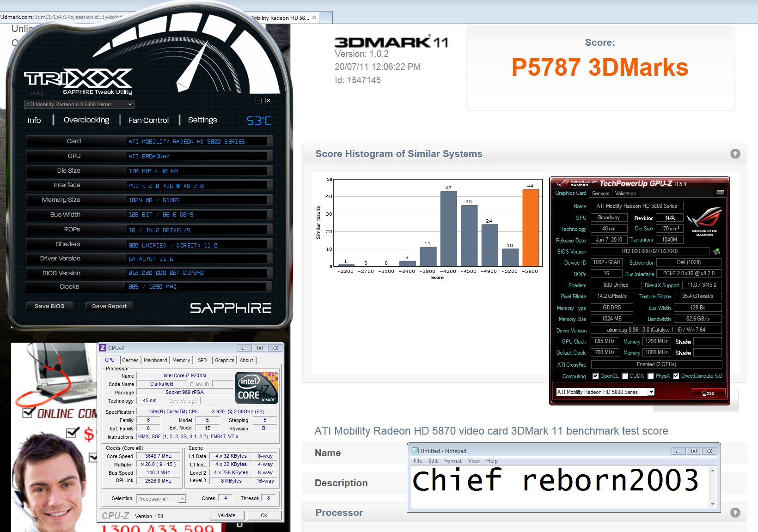The height and width of the screenshot is (532, 758).
Task: Open the GPU-Z graphics card selector dropdown
Action: click(x=605, y=392)
